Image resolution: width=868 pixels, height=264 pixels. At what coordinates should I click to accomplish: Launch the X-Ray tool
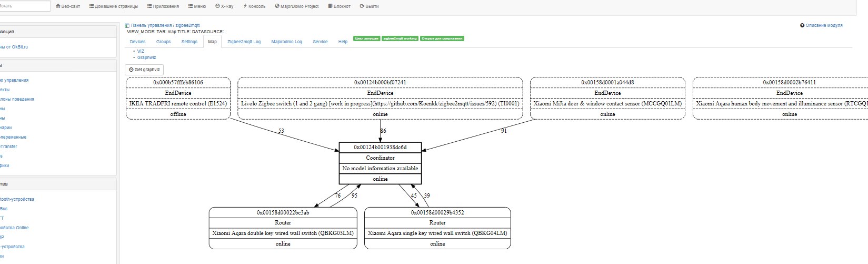click(224, 6)
